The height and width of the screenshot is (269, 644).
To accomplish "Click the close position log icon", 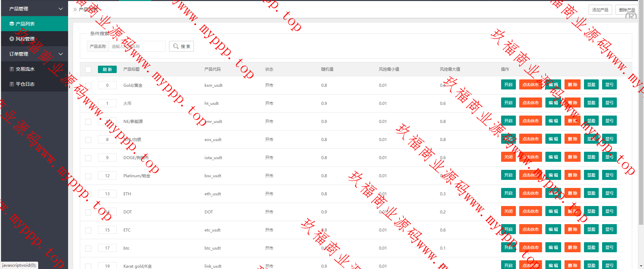I will (12, 84).
